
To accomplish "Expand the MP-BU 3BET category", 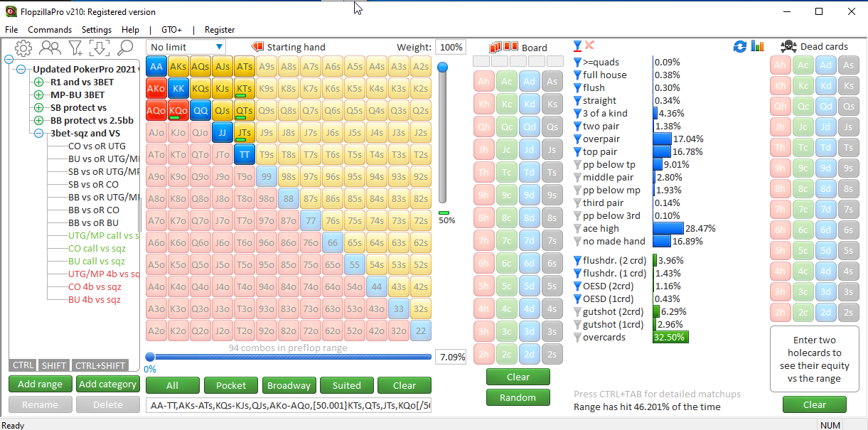I will point(38,95).
